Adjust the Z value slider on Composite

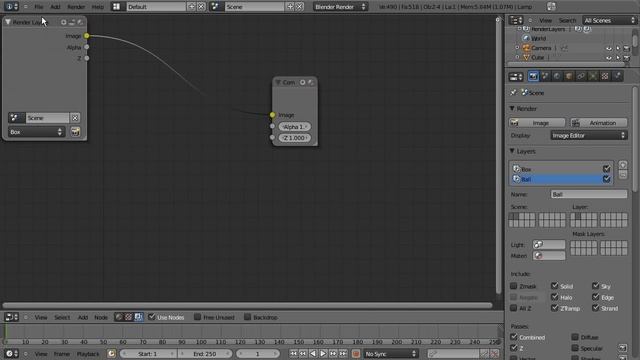pyautogui.click(x=294, y=138)
